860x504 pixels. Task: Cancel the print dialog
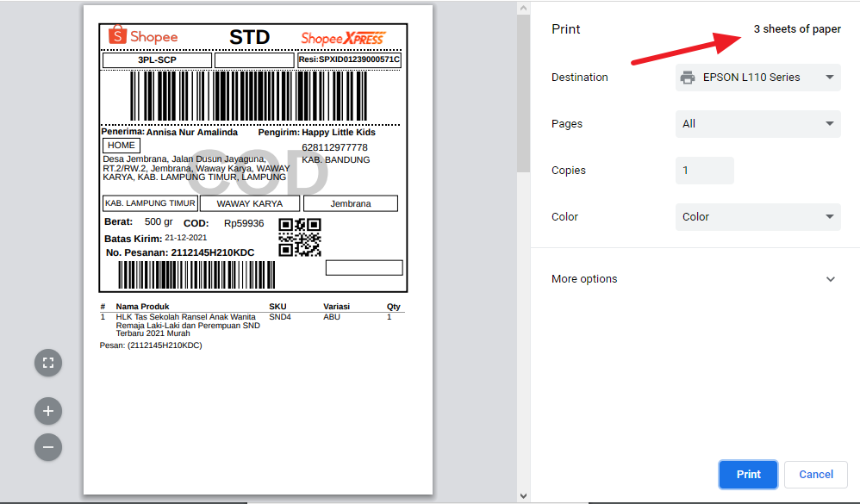815,475
